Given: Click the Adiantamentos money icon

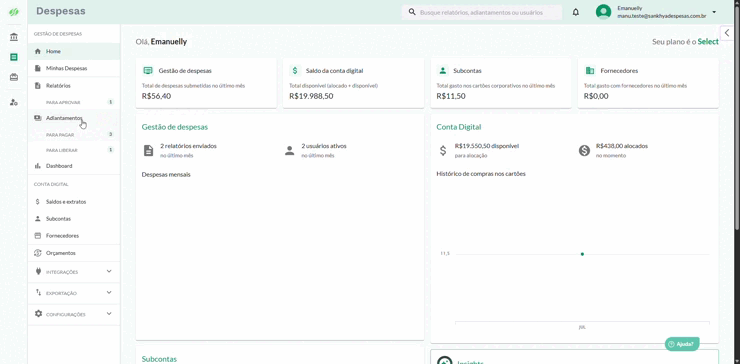Looking at the screenshot, I should tap(38, 118).
